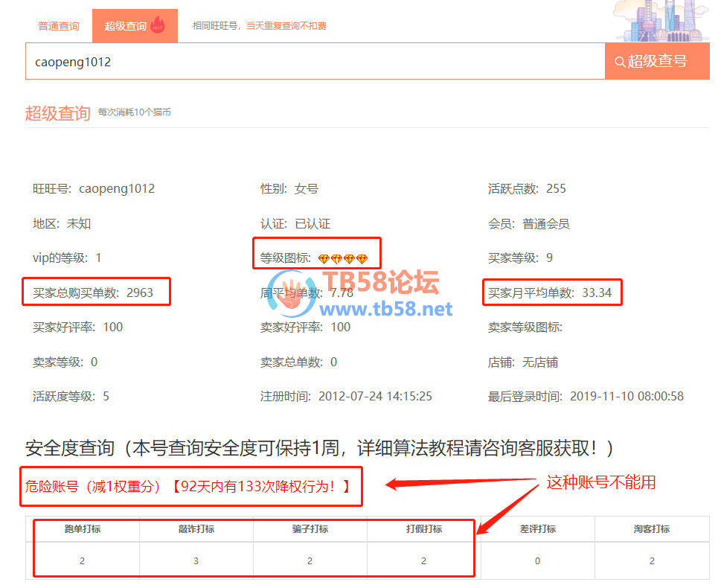Click the city skyline illustration
721x588 pixels.
(661, 22)
